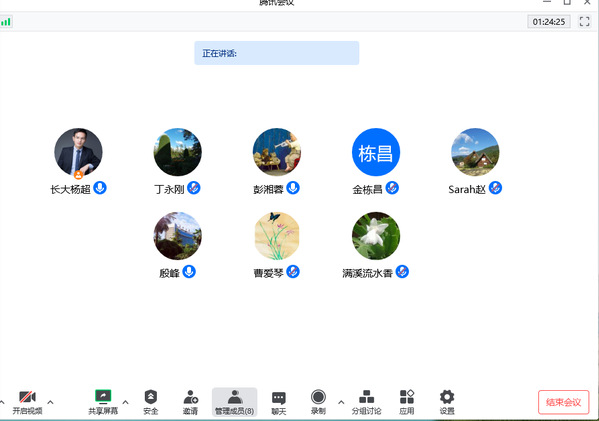Expand the arrow next to 共享屏幕

point(125,402)
